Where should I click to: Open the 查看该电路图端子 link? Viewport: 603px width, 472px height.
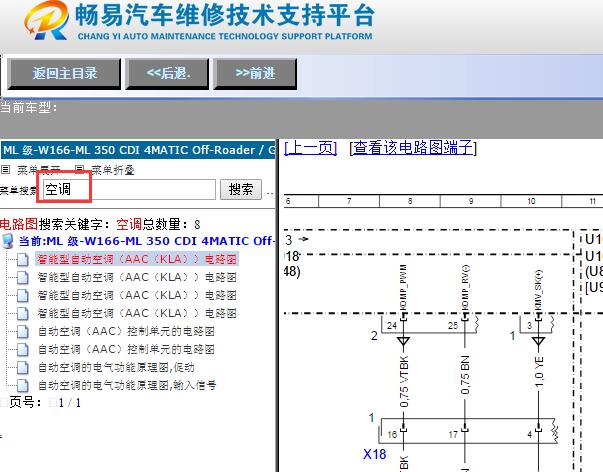pyautogui.click(x=413, y=148)
